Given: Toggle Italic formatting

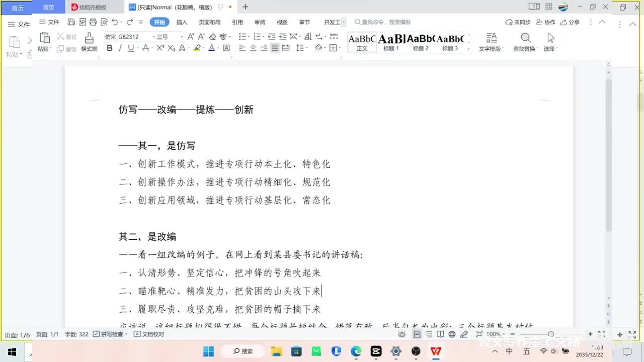Looking at the screenshot, I should click(x=120, y=48).
